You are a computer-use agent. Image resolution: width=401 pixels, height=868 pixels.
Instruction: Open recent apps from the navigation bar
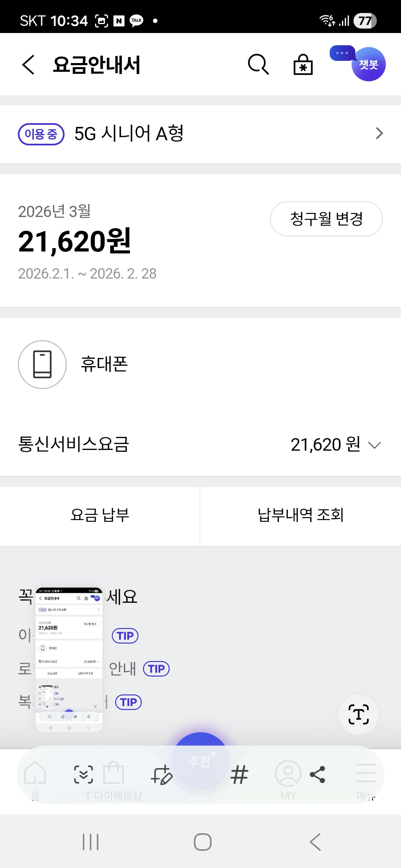(x=91, y=842)
